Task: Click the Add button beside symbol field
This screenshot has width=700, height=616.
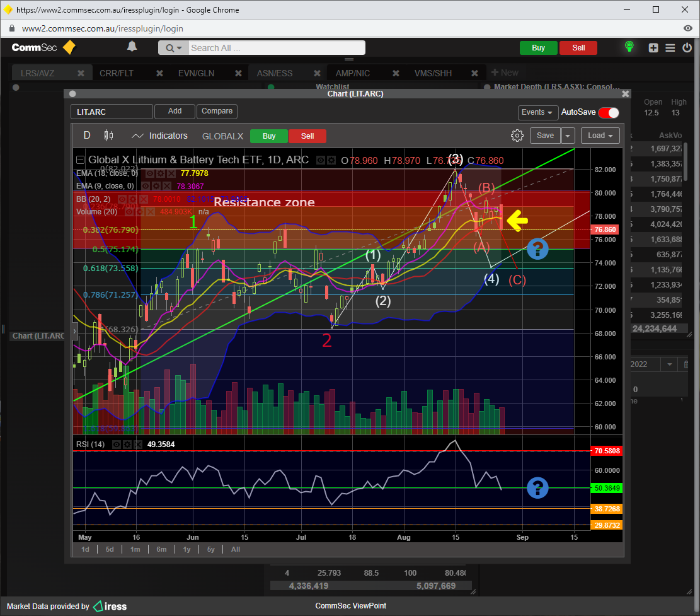Action: point(175,111)
